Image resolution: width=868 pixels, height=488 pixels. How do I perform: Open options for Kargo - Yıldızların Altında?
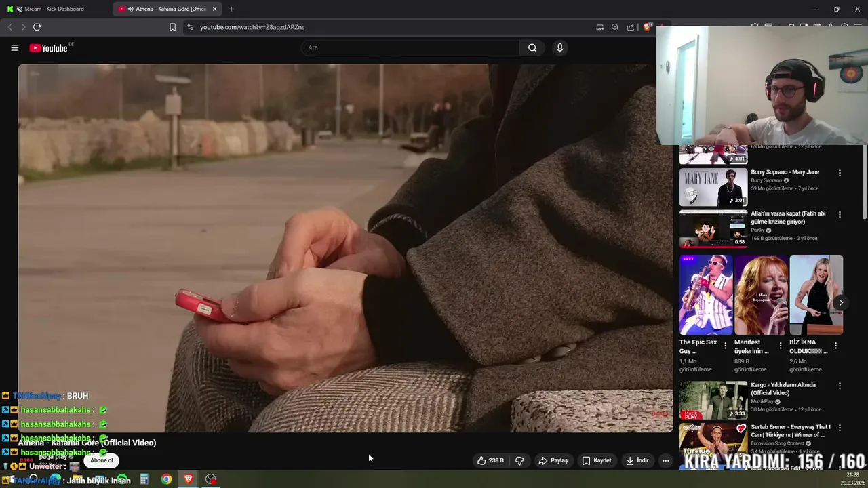tap(840, 386)
